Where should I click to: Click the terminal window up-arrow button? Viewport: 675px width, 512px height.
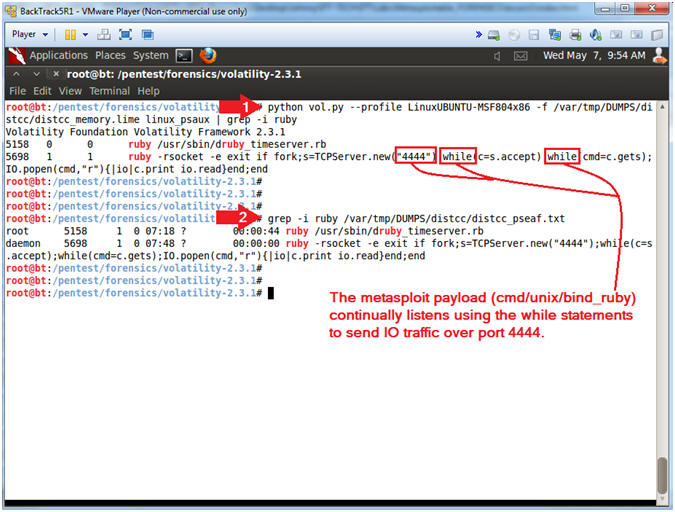(16, 74)
